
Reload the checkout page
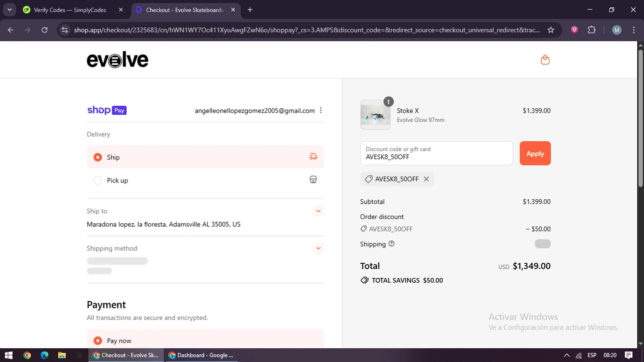44,30
